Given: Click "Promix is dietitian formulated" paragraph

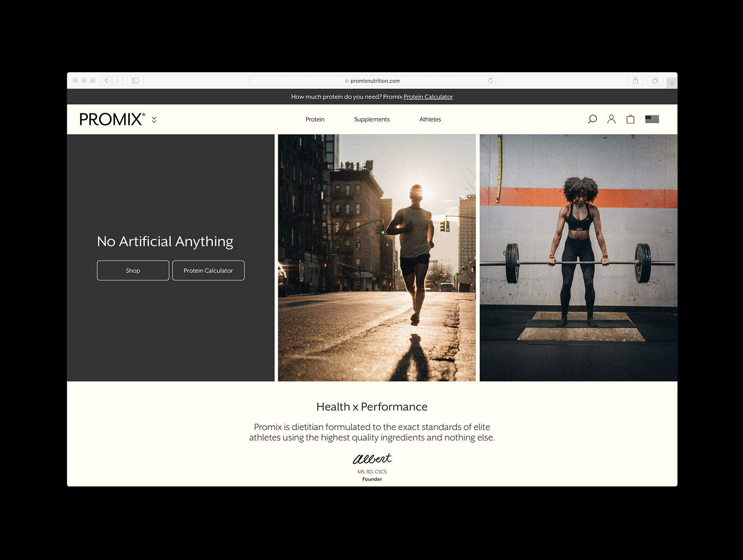Looking at the screenshot, I should (x=372, y=432).
